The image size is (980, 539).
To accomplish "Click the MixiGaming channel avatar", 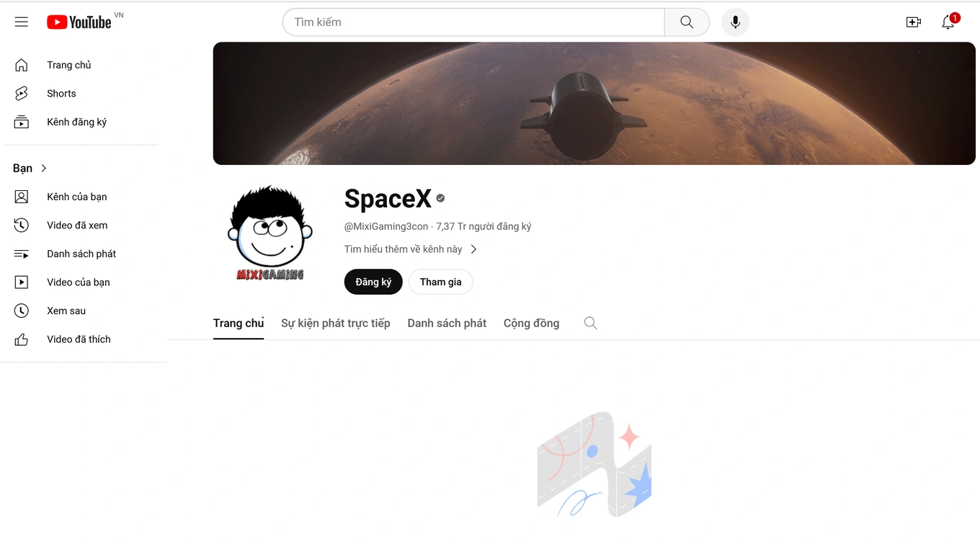I will [270, 233].
